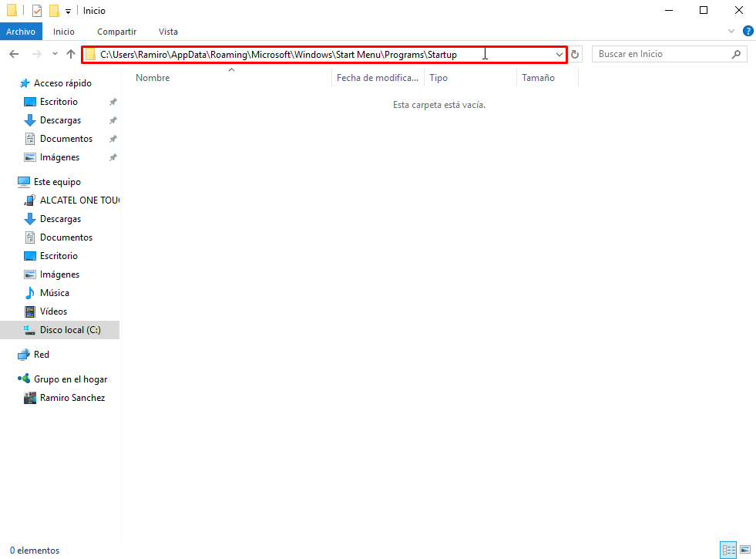Open the address bar history dropdown
The width and height of the screenshot is (756, 559).
tap(560, 54)
